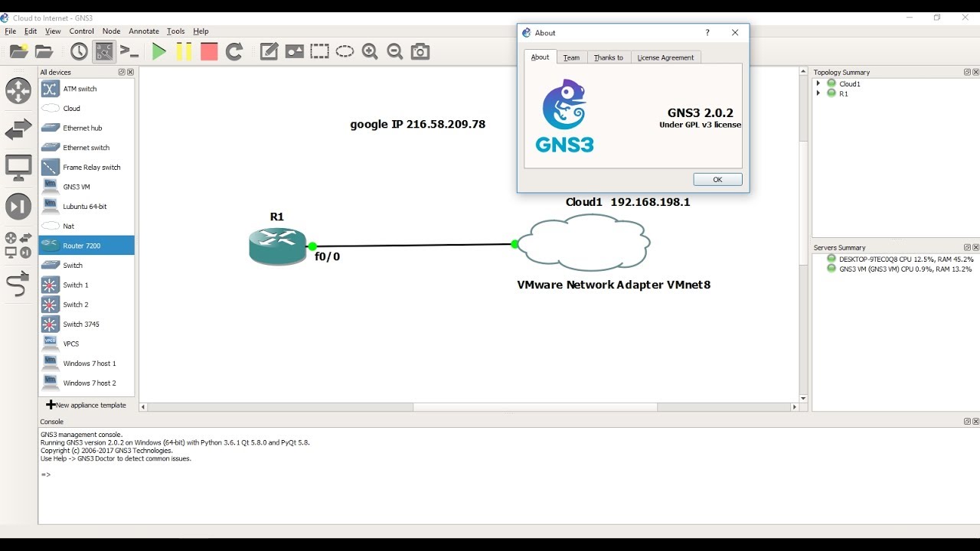Screen dimensions: 980x551
Task: Click the canvas vertical scrollbar down arrow
Action: (803, 398)
